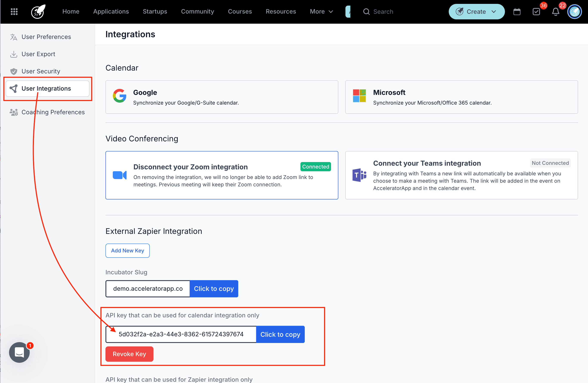Click the rocket logo in navbar
The image size is (588, 383).
pyautogui.click(x=38, y=12)
